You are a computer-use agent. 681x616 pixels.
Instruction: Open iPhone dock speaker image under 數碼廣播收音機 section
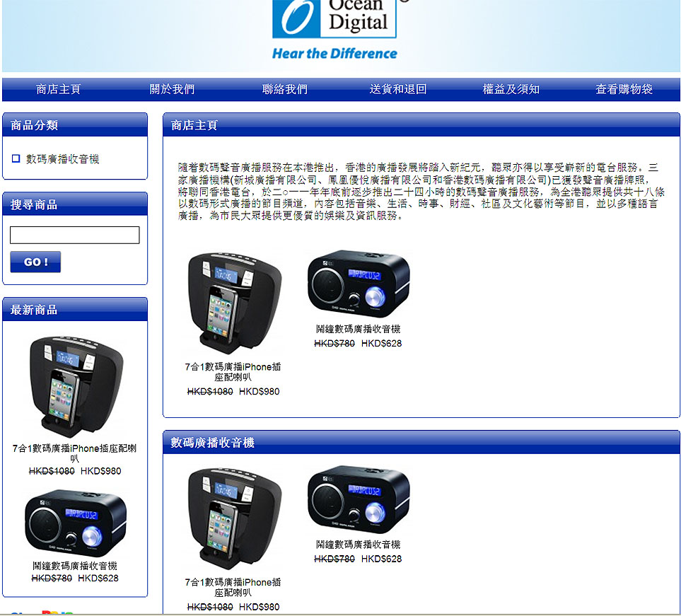(233, 518)
